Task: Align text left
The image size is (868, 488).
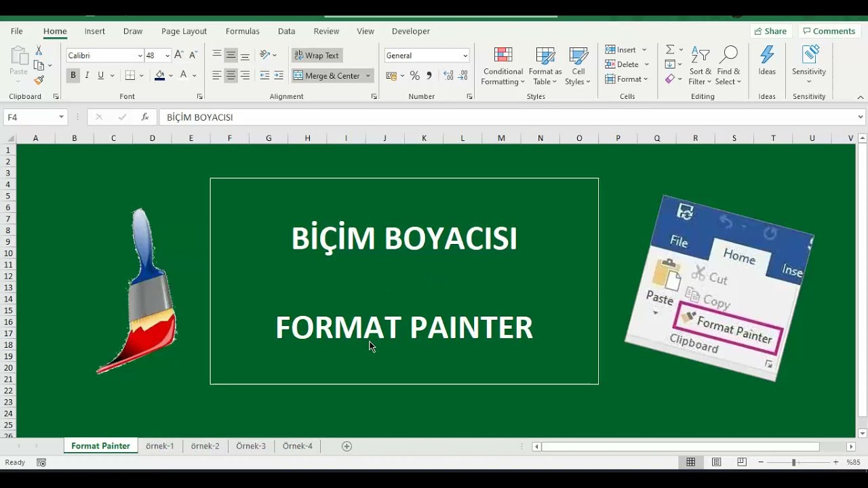Action: tap(216, 75)
